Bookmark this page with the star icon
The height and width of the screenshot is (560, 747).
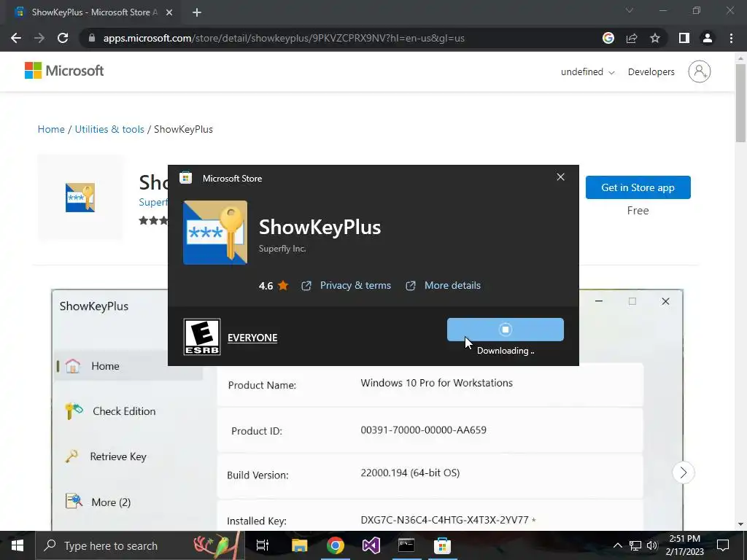click(x=655, y=38)
